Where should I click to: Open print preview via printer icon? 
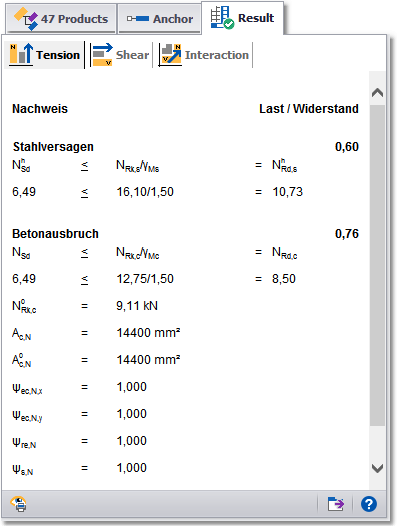pyautogui.click(x=19, y=504)
